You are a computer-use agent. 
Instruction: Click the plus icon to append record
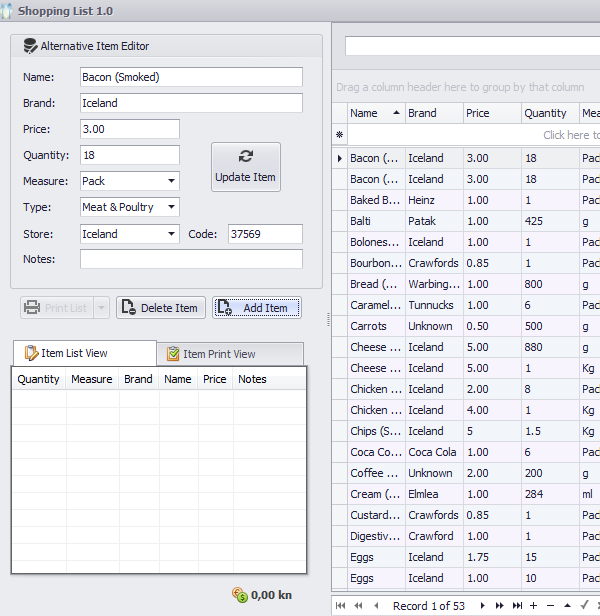[x=533, y=605]
